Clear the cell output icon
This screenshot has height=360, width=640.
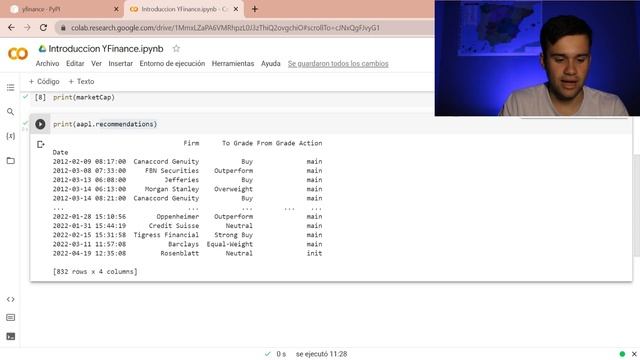[x=40, y=144]
